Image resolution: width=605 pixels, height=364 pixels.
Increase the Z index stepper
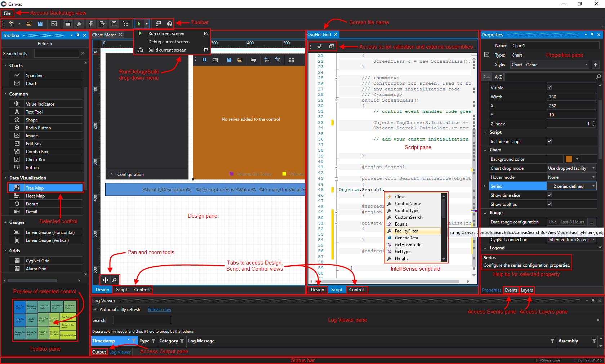pos(594,122)
